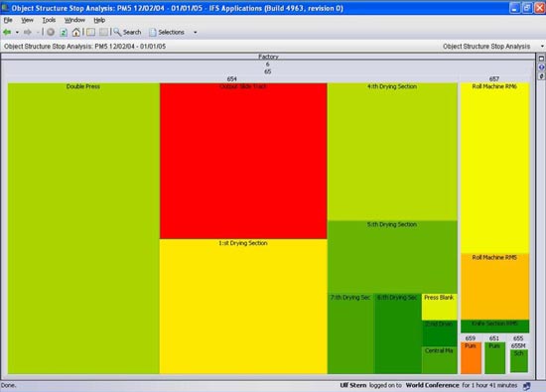Select the dark green Knife Section RM5 block
546x392 pixels.
[494, 327]
